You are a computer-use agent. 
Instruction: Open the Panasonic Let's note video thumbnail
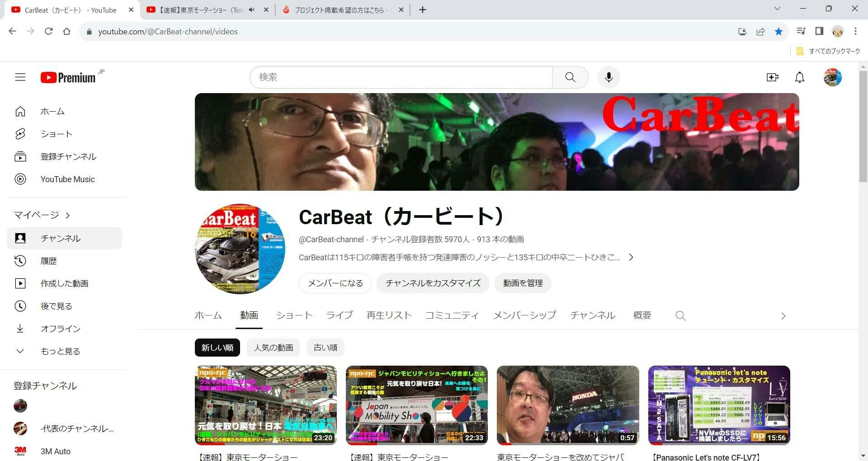719,405
